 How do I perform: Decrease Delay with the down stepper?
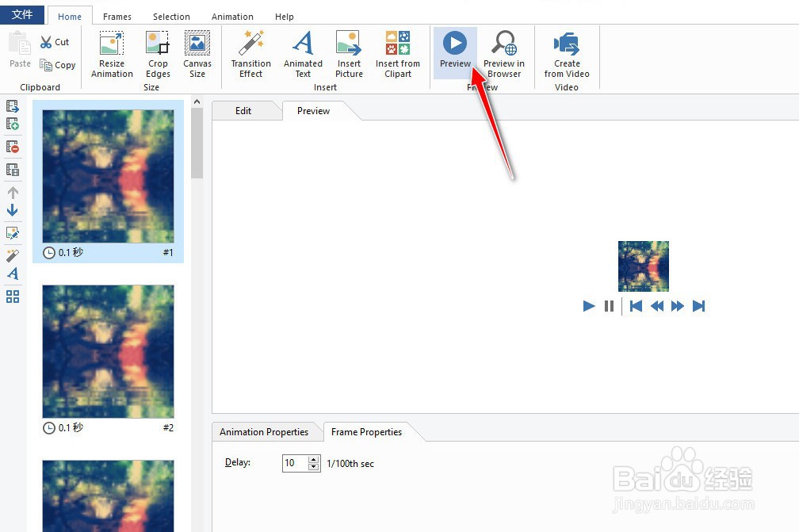[314, 467]
